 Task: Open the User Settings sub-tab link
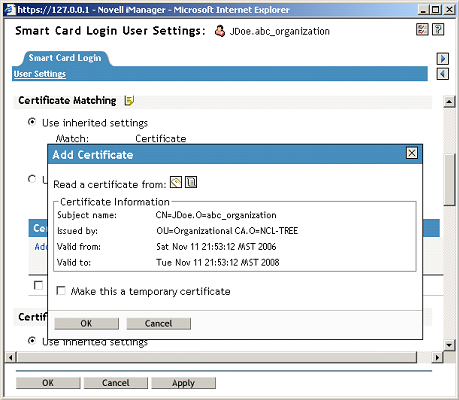(40, 74)
